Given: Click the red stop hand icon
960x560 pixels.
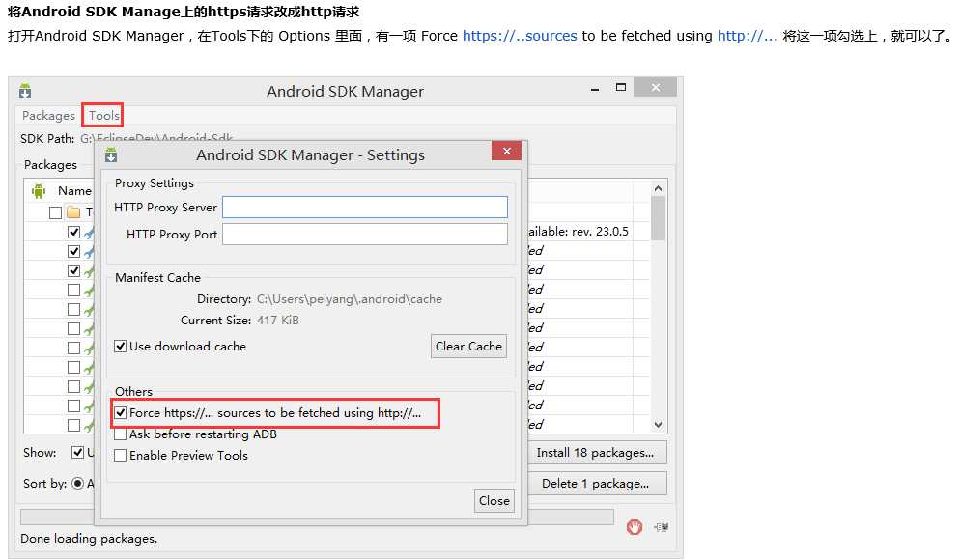Looking at the screenshot, I should click(635, 526).
